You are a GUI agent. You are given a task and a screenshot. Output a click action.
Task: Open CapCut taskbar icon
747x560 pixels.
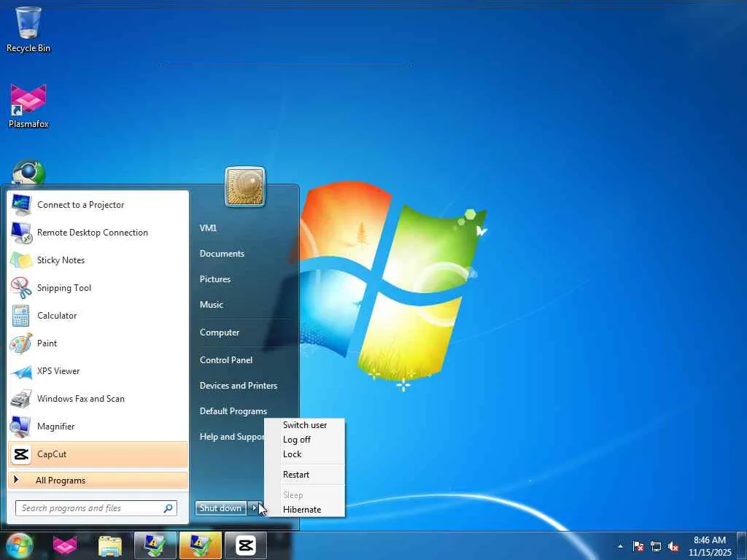coord(246,545)
